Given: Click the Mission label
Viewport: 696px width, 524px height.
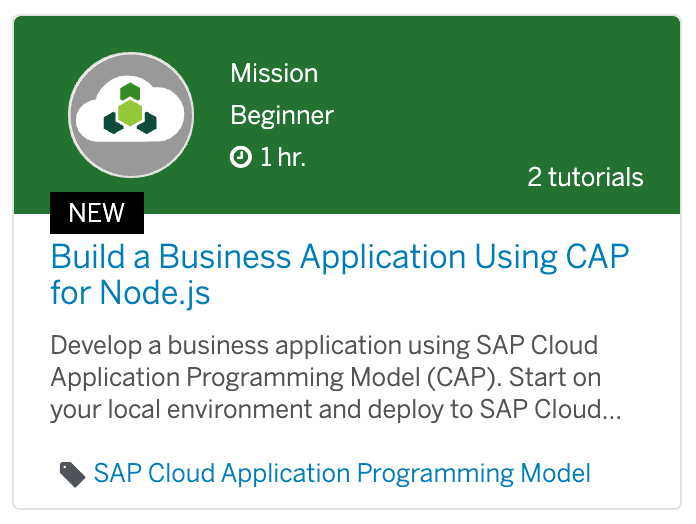Looking at the screenshot, I should pos(274,73).
